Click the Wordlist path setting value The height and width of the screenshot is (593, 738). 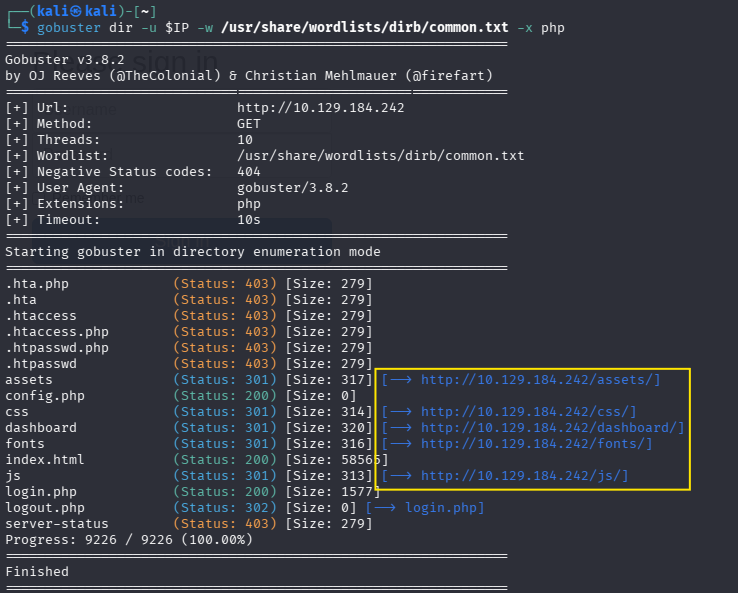tap(380, 156)
